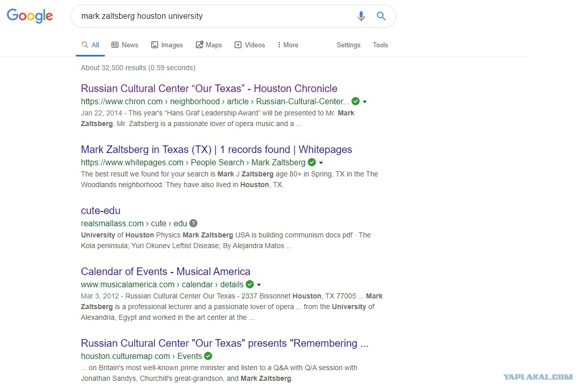Click the chron.com URL breadcrumb

click(215, 101)
